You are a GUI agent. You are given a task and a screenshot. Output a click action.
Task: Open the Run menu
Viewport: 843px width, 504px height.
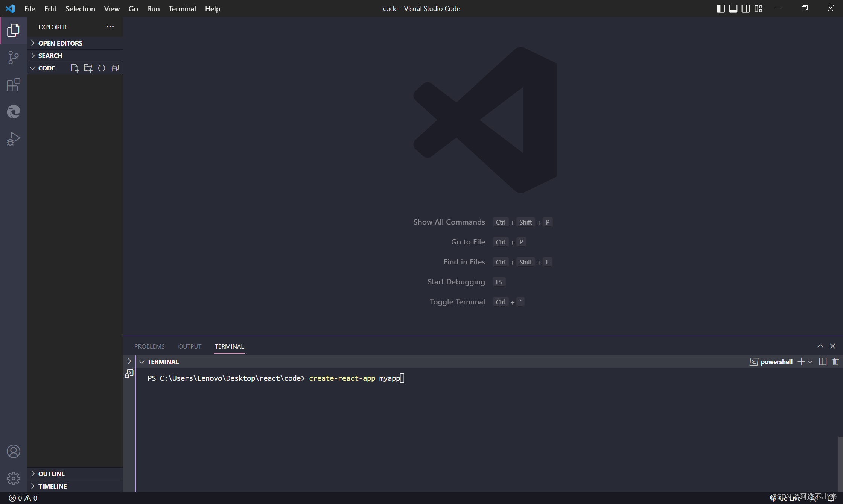153,8
